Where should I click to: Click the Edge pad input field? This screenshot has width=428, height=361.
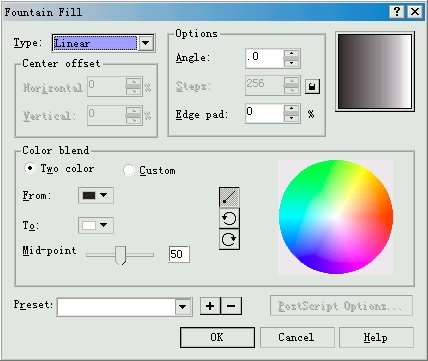tap(265, 113)
